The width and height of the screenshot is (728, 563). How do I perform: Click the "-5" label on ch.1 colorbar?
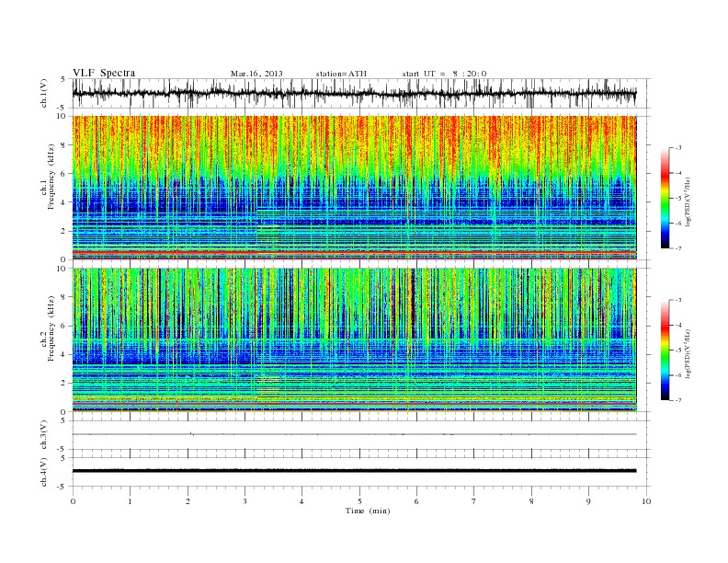tap(678, 199)
